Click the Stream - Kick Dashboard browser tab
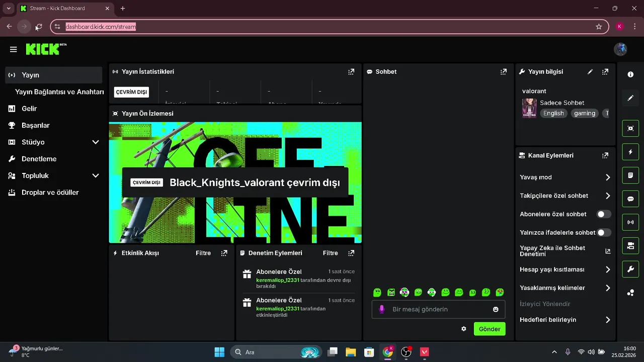 coord(64,9)
